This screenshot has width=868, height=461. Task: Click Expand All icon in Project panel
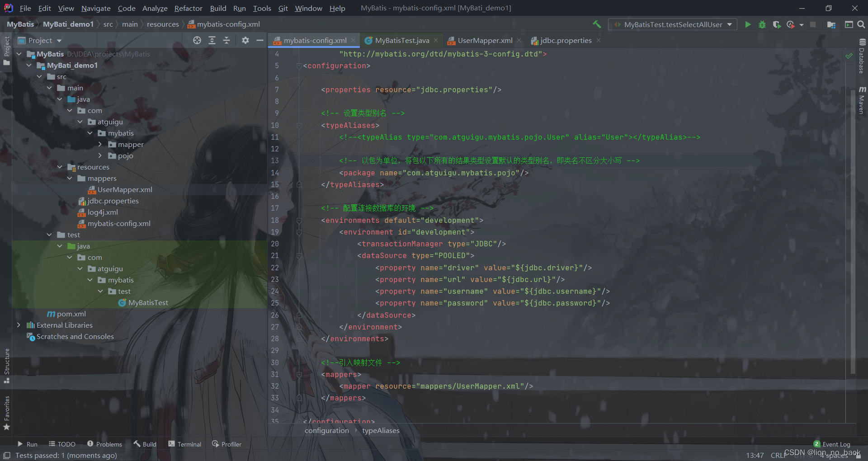coord(212,40)
